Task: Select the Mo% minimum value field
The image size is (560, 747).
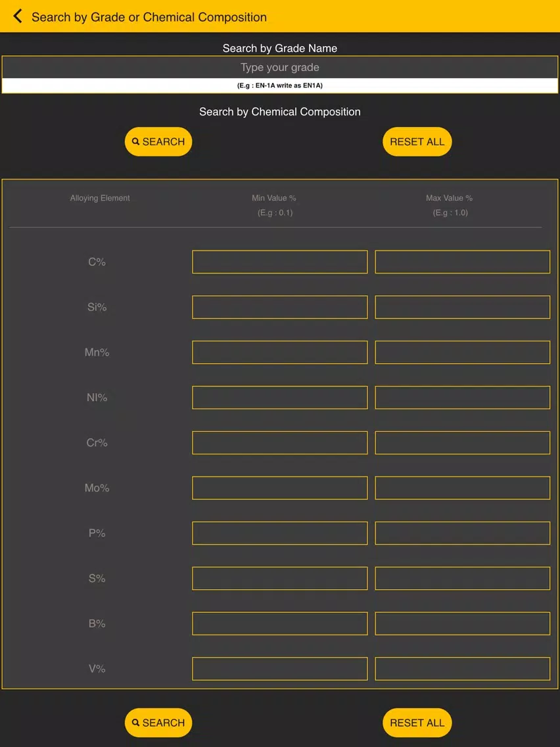Action: (x=280, y=489)
